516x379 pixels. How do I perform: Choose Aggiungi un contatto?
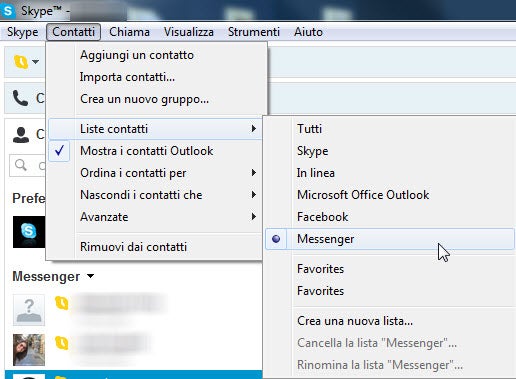tap(155, 55)
